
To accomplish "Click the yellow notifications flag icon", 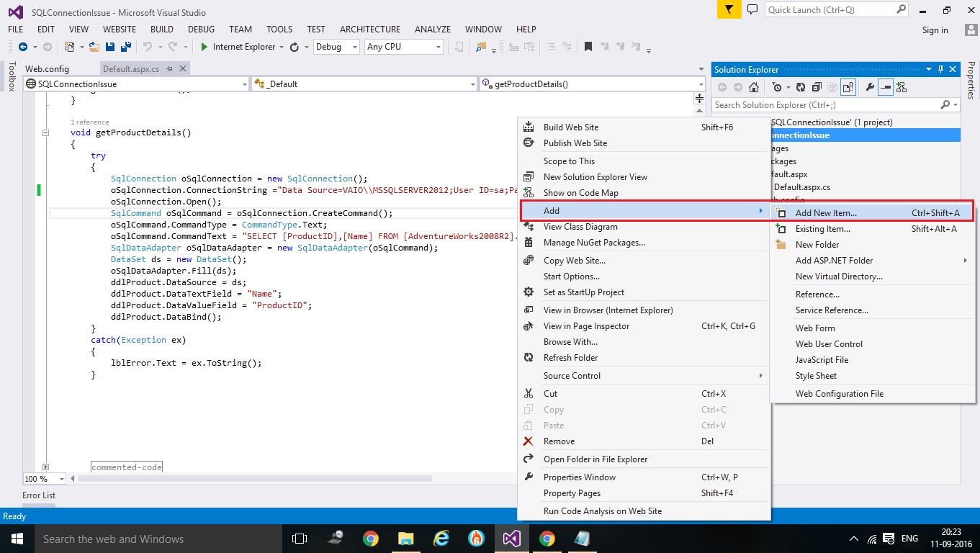I will pyautogui.click(x=729, y=9).
